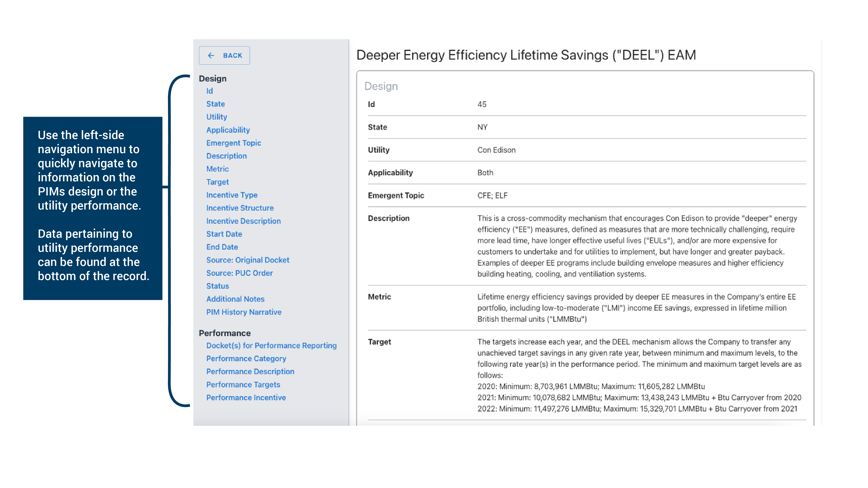Viewport: 868px width, 488px height.
Task: Select the Applicability value Both
Action: pos(485,173)
